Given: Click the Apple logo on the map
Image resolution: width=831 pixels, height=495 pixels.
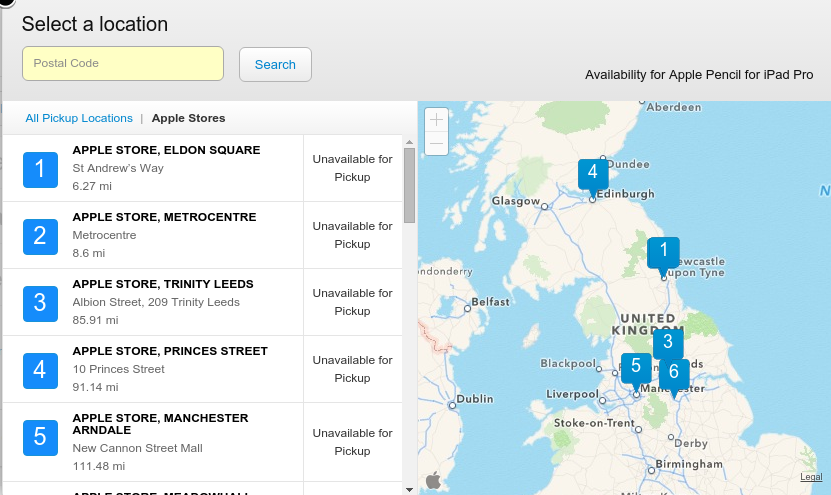Looking at the screenshot, I should pyautogui.click(x=434, y=480).
